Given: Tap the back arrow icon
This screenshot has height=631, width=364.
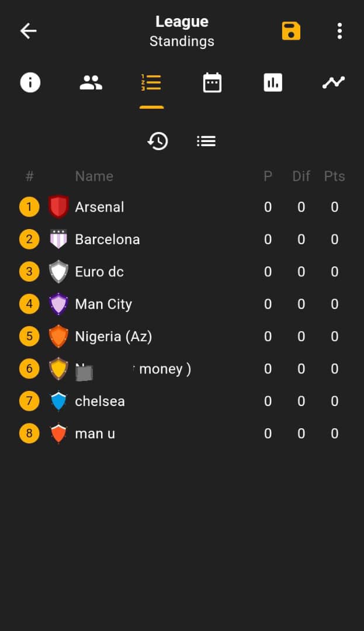Looking at the screenshot, I should [x=28, y=31].
